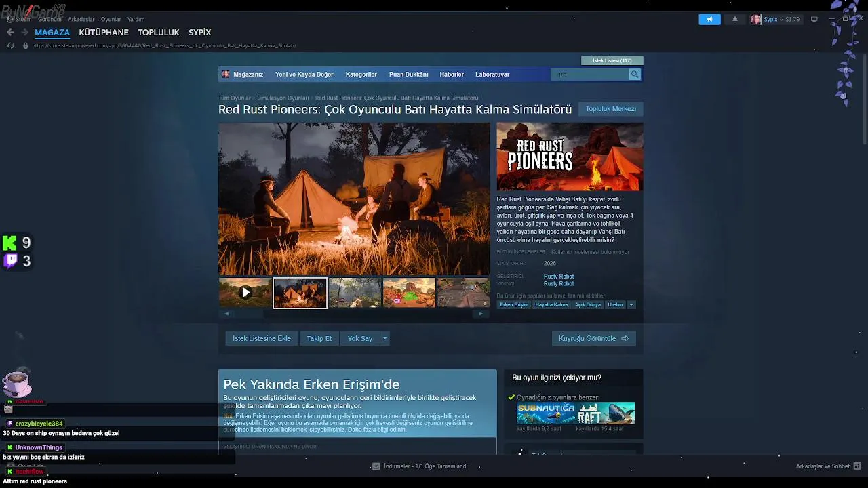
Task: Click Kuyruğu Görüntüle button
Action: click(594, 338)
